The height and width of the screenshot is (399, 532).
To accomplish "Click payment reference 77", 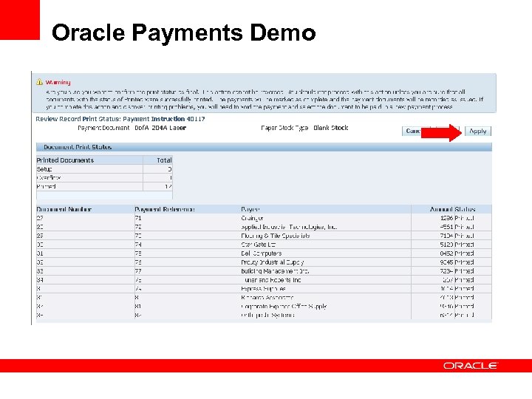I will pyautogui.click(x=137, y=271).
